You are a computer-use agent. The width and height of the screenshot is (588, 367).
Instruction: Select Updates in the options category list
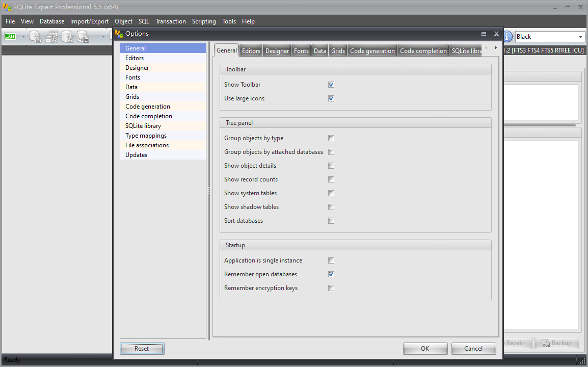[136, 154]
